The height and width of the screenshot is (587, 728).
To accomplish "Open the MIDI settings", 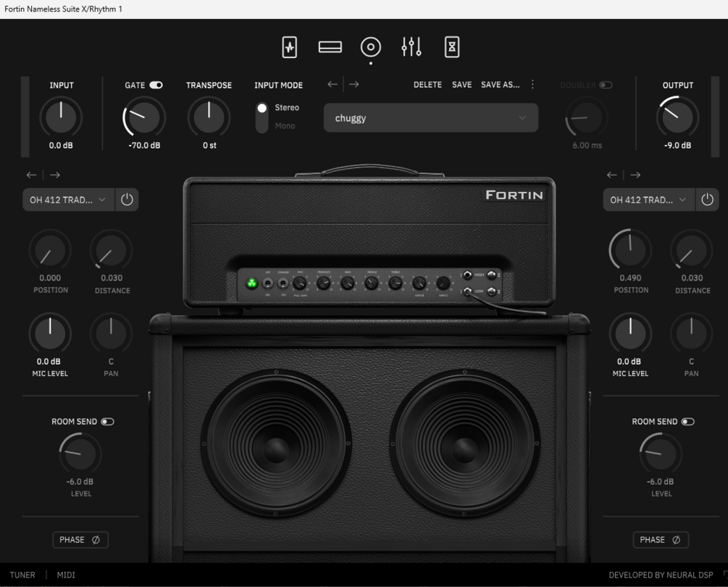I will [x=66, y=575].
